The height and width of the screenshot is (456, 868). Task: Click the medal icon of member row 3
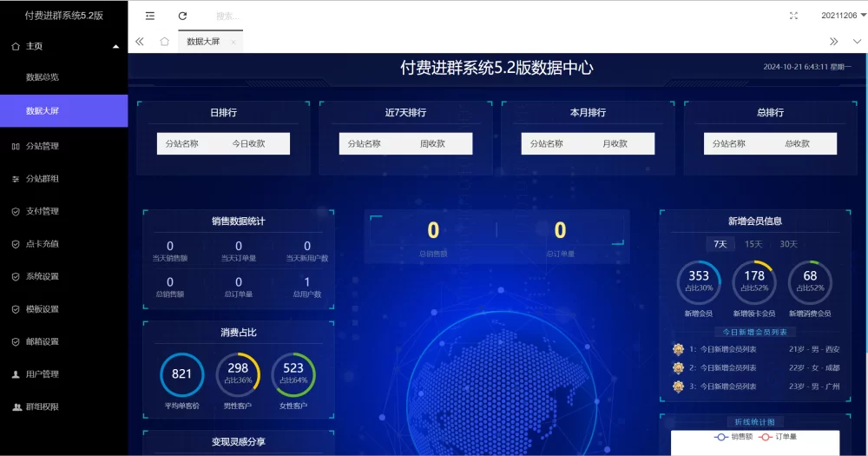[678, 387]
